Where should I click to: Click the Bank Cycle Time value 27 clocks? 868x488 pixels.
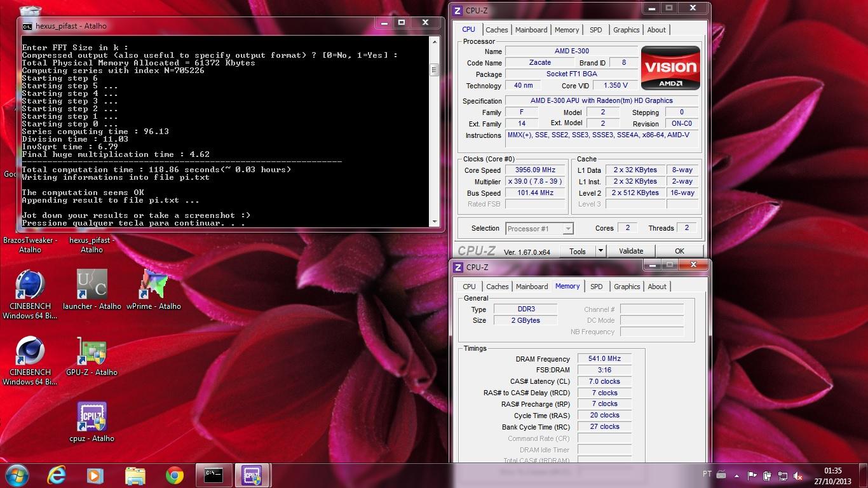point(604,426)
